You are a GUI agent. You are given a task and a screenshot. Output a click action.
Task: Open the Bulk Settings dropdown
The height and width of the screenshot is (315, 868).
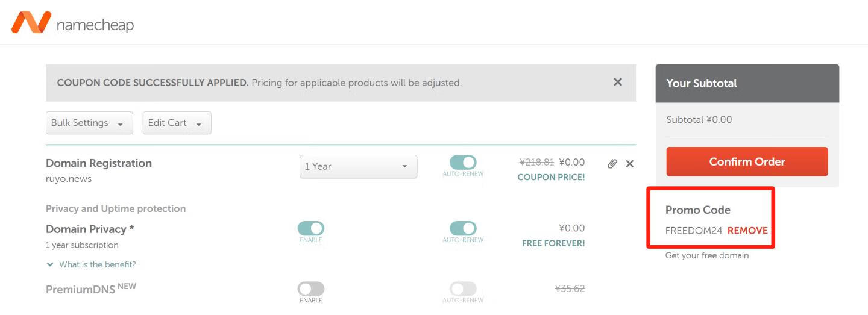click(89, 123)
